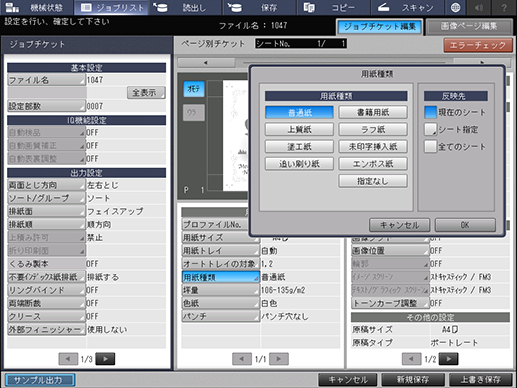The image size is (517, 388).
Task: Open the トーンカーブ調整 setting
Action: (390, 303)
